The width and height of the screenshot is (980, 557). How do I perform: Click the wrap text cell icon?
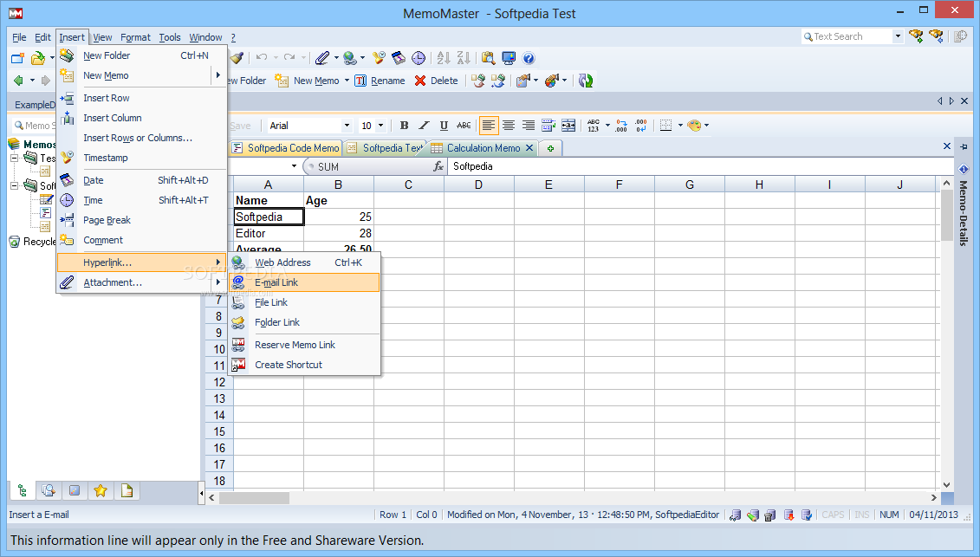coord(548,126)
